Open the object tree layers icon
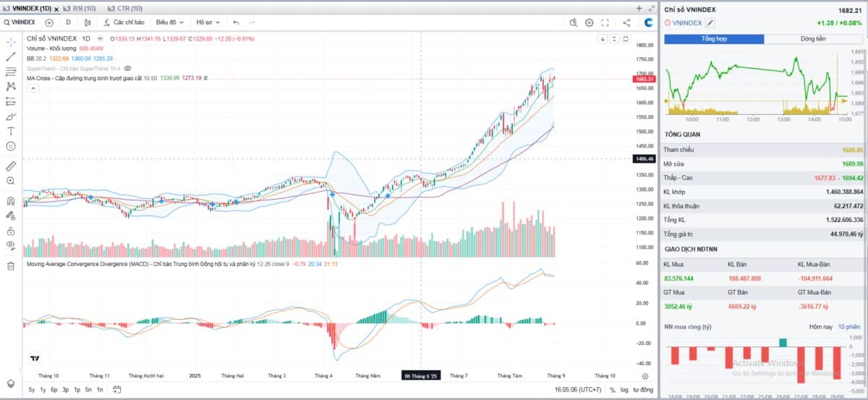 [x=11, y=383]
